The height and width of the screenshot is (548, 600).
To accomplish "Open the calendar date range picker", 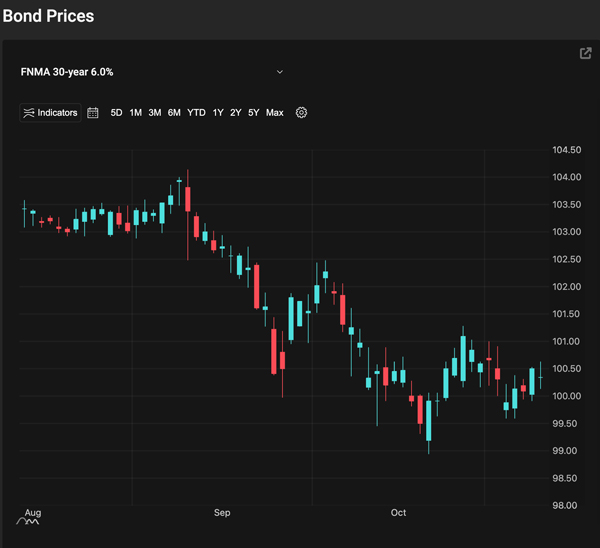I will 93,113.
